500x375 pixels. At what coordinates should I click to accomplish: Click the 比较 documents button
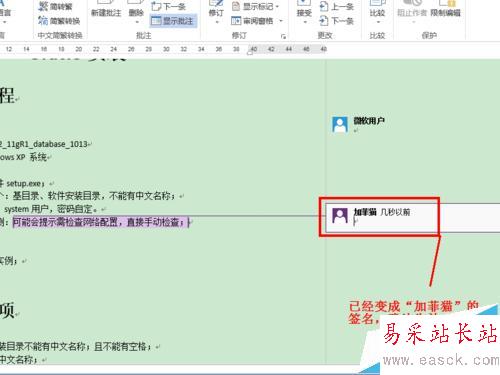(377, 13)
